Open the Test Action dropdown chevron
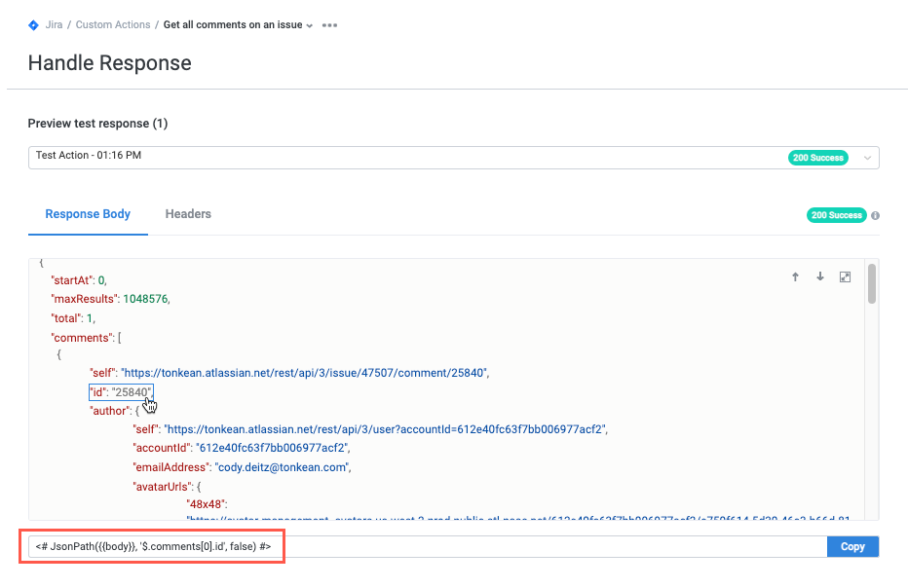Screen dimensions: 908x588 tap(865, 157)
